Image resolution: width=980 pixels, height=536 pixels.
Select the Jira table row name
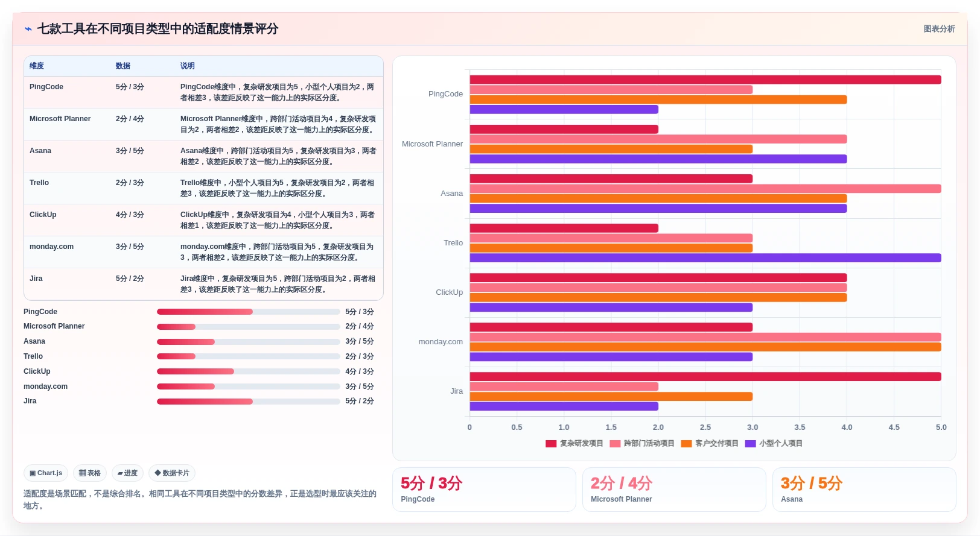pyautogui.click(x=36, y=279)
